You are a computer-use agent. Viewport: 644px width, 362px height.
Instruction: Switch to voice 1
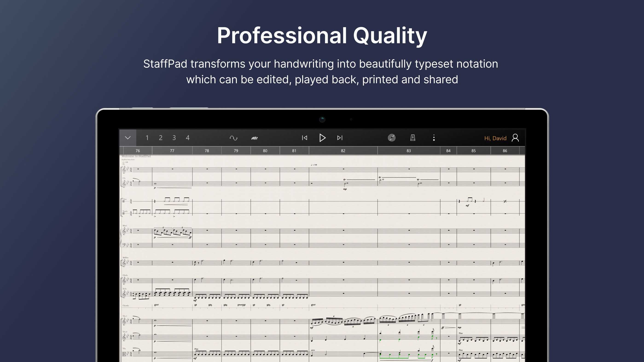pos(147,138)
